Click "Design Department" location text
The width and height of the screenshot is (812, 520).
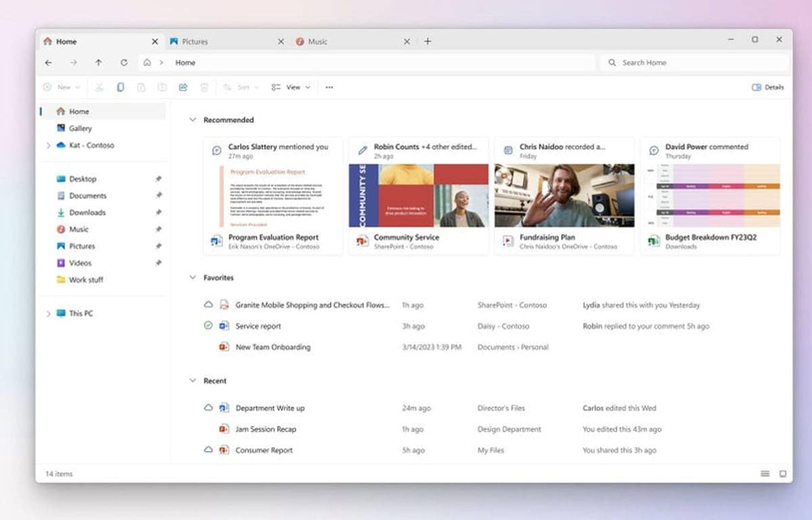click(x=509, y=429)
